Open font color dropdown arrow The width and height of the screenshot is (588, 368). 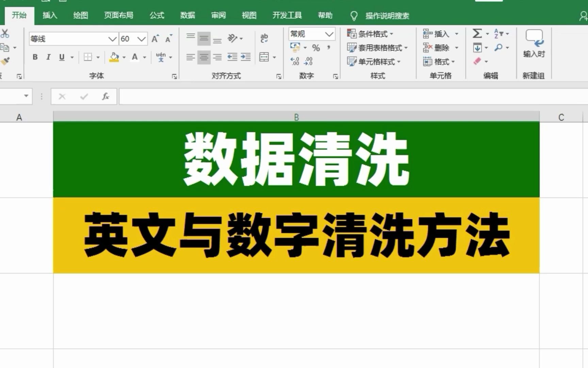coord(145,57)
